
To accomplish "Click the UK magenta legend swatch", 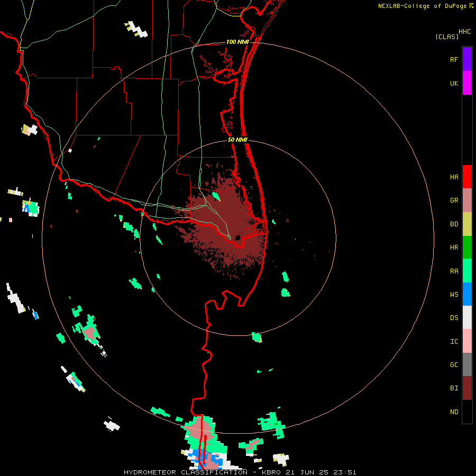I will tap(467, 83).
